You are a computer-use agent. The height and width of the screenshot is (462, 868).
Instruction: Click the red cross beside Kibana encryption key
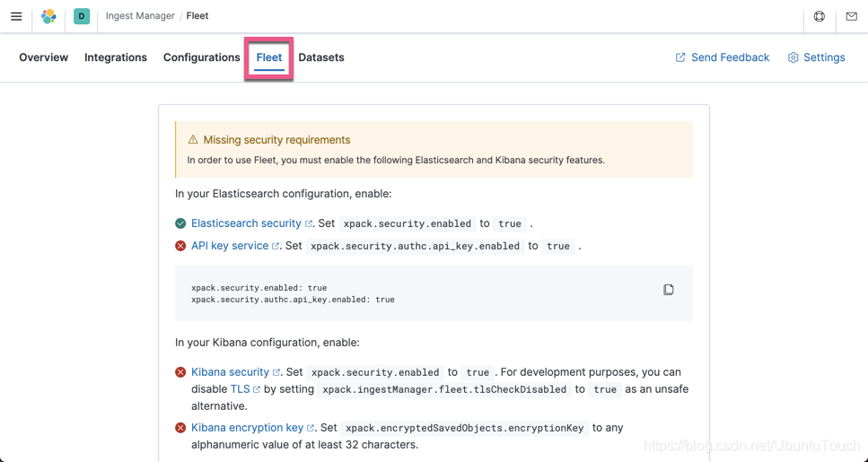180,428
